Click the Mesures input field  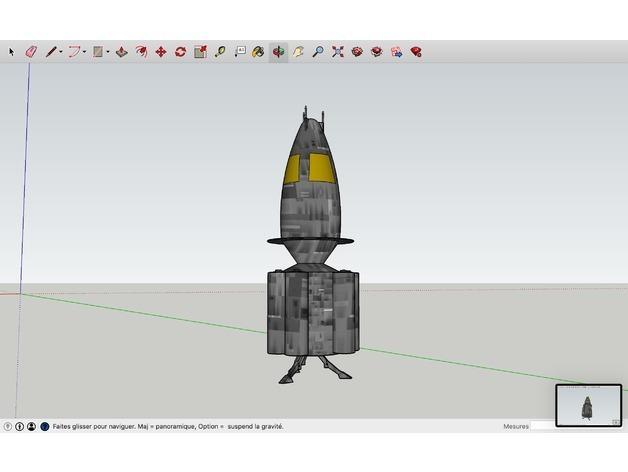[x=543, y=426]
